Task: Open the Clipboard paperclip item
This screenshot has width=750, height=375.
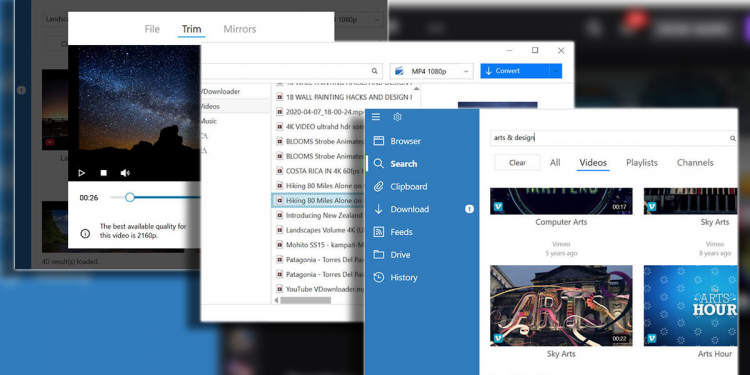Action: 400,187
